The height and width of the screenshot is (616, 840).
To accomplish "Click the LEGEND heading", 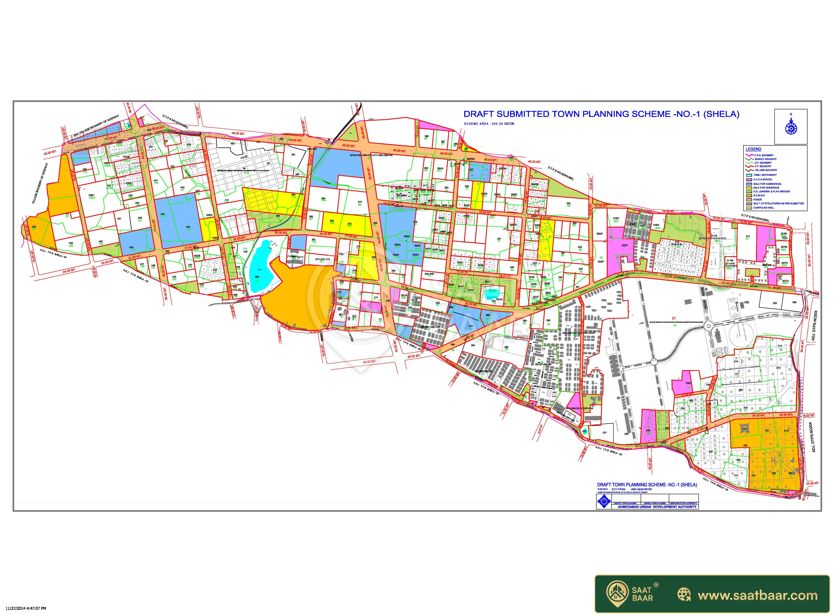I will coord(754,149).
